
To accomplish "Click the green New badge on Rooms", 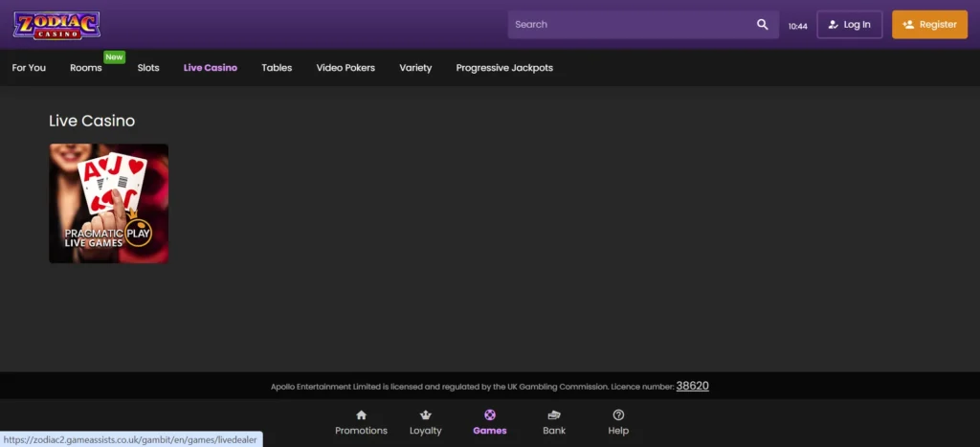I will pos(115,56).
